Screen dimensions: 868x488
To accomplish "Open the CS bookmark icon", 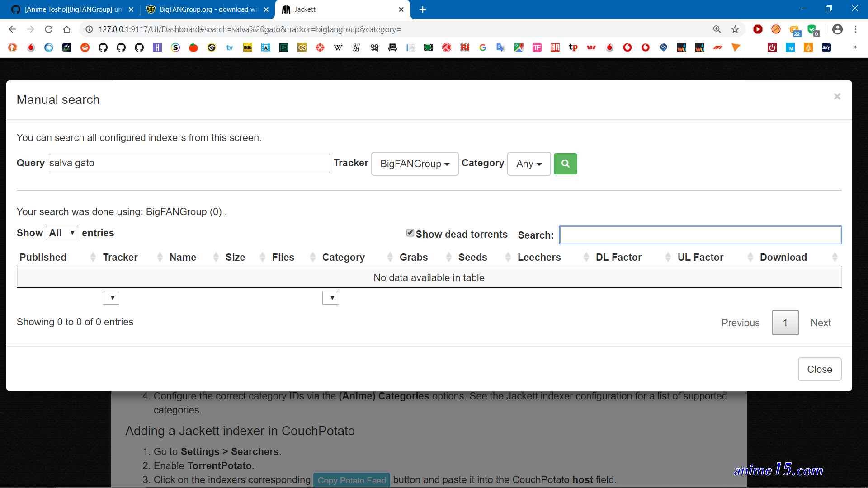I will point(302,47).
